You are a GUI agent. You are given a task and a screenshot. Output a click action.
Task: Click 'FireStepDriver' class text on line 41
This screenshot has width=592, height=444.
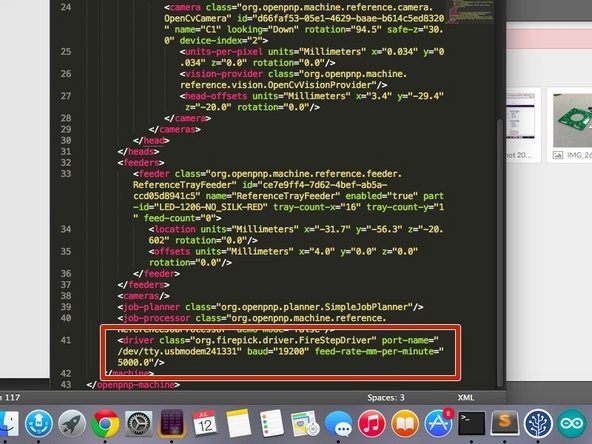click(x=335, y=341)
